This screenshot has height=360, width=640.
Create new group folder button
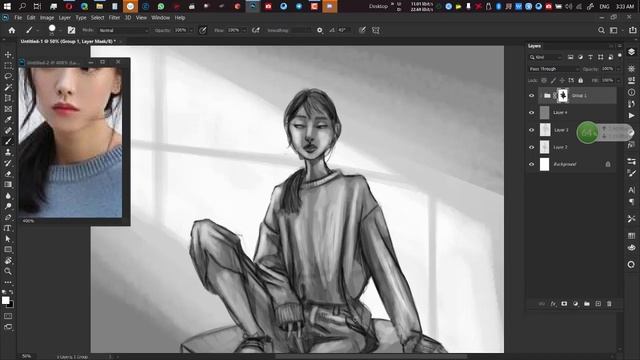[587, 304]
